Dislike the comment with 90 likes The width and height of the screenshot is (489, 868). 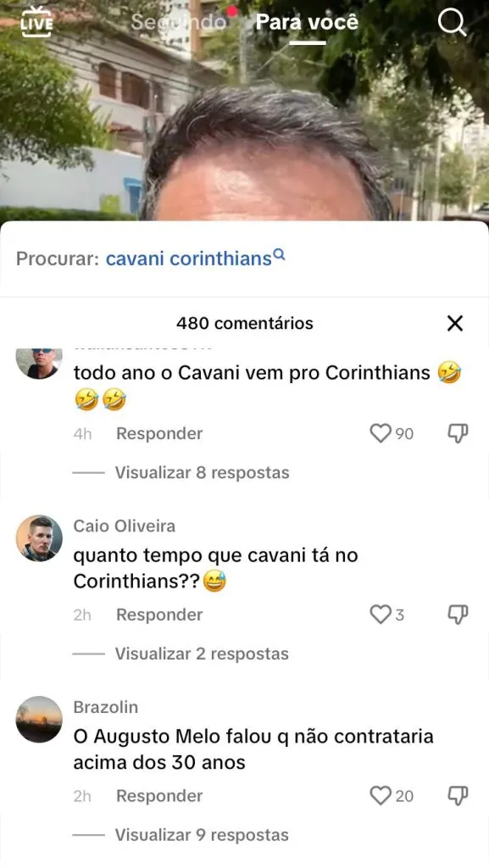pos(458,433)
